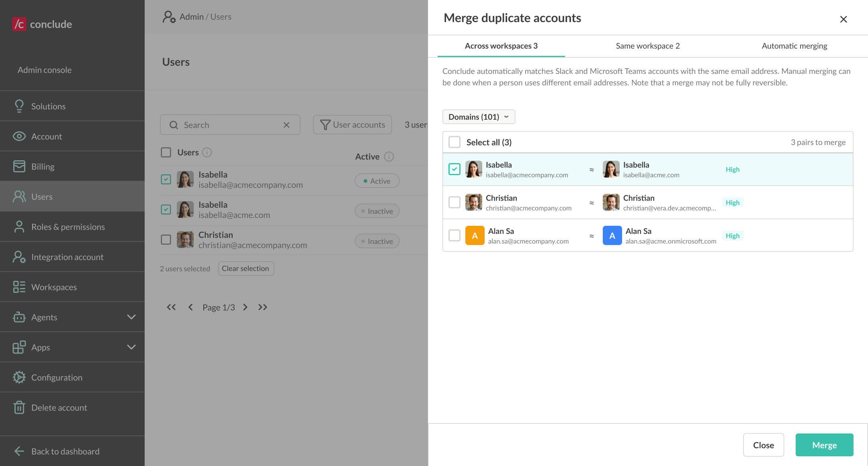868x466 pixels.
Task: Click '3 pairs to merge' text
Action: (x=818, y=142)
